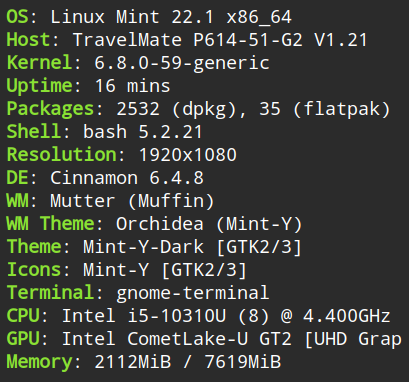Click the 35 (flatpak) package count

(325, 109)
